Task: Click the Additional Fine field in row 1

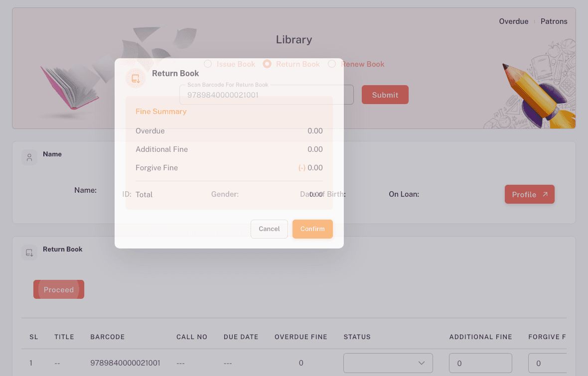Action: (x=480, y=363)
